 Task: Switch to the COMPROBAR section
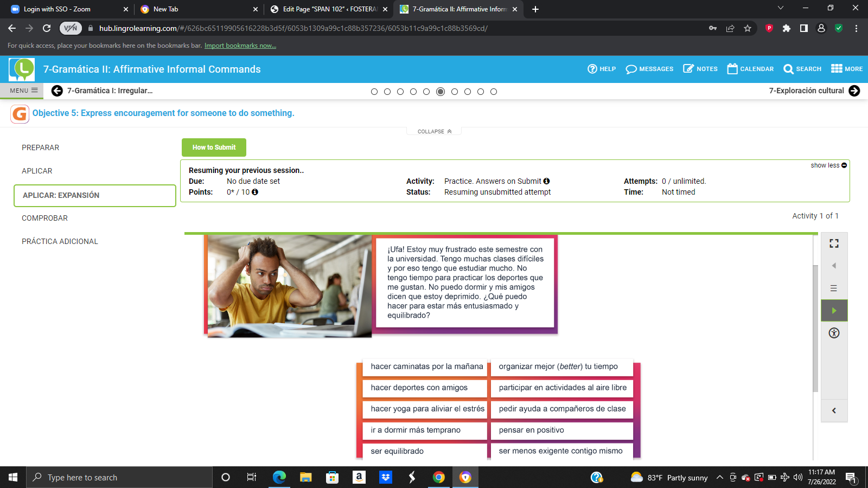click(x=44, y=218)
